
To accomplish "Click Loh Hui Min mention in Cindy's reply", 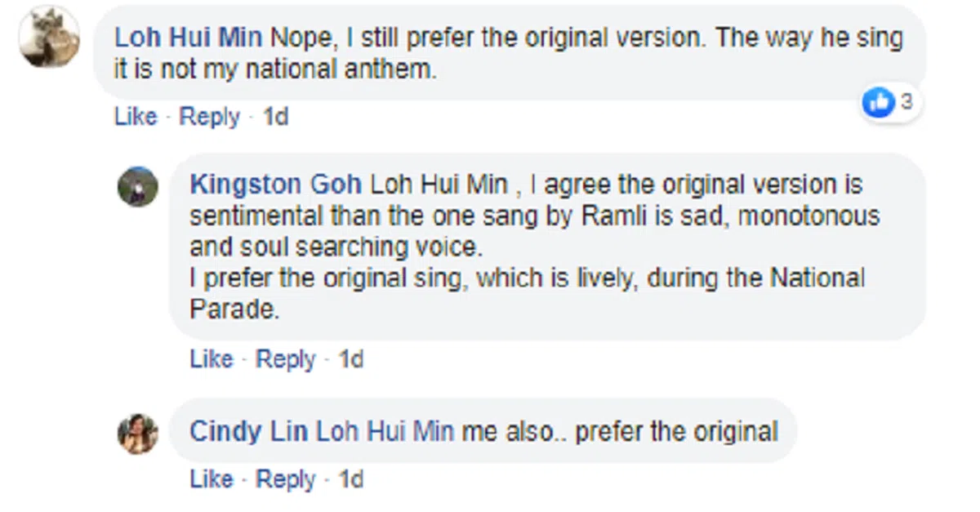I will tap(385, 431).
